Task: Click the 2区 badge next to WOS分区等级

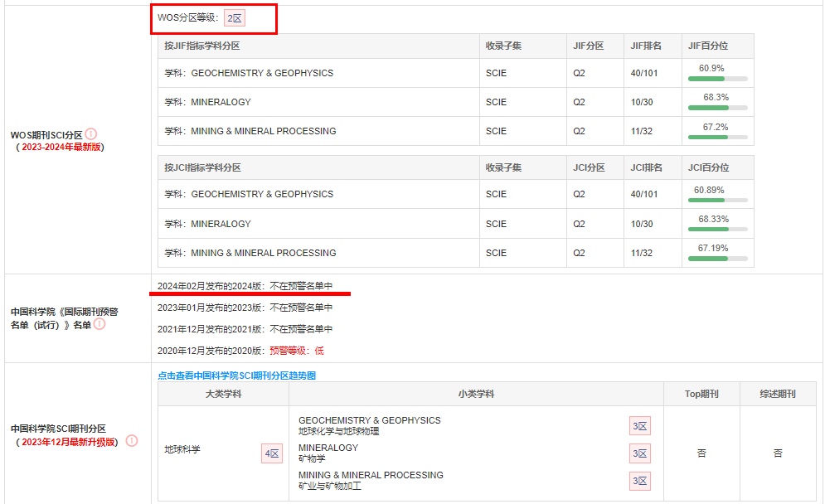Action: click(x=235, y=17)
